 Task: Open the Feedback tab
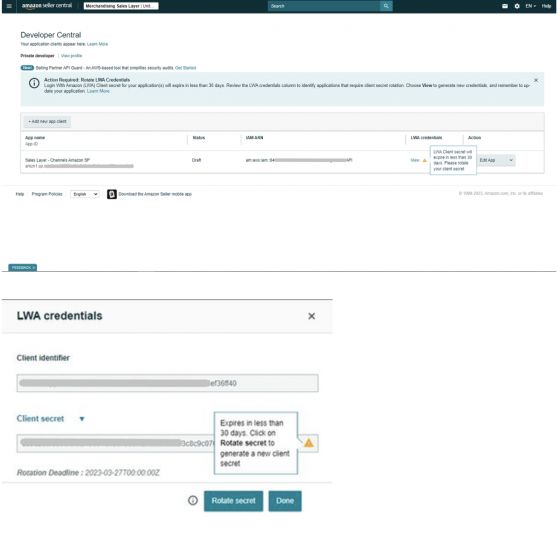pyautogui.click(x=22, y=268)
